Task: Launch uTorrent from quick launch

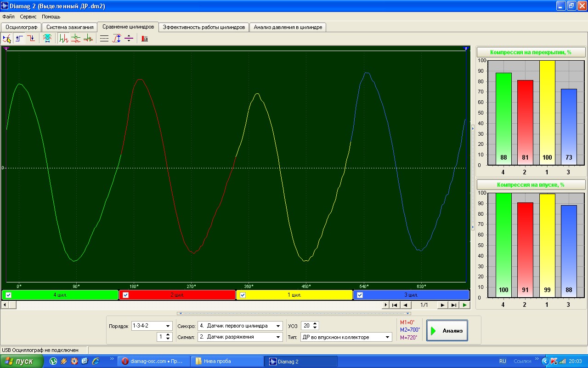Action: 54,362
